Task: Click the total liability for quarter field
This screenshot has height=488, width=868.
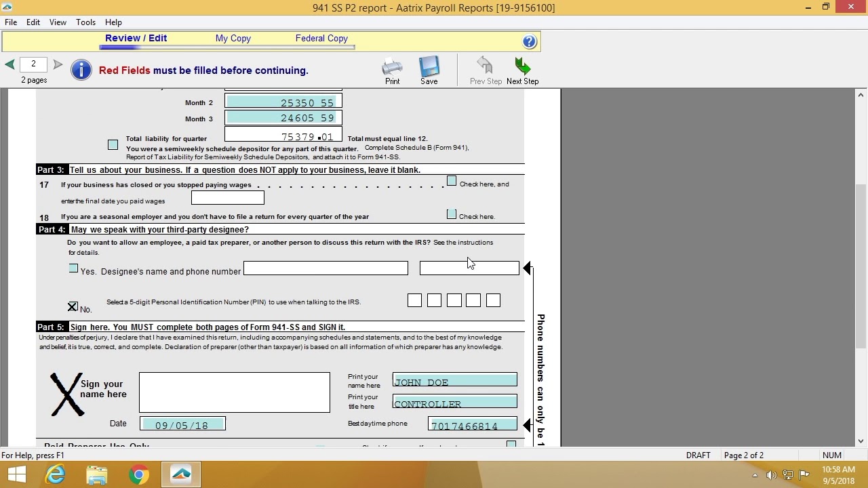Action: (283, 135)
